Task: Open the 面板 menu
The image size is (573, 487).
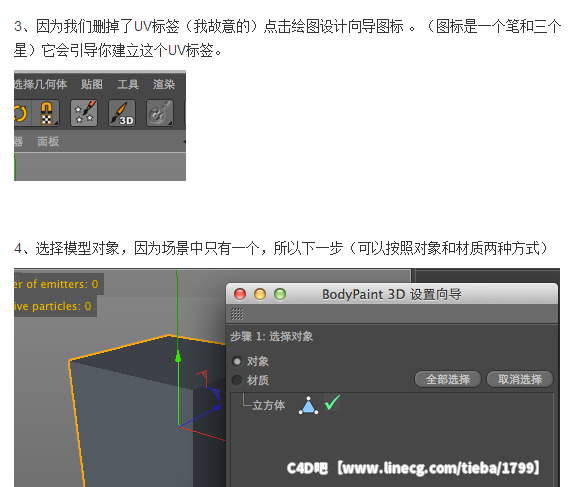Action: point(48,141)
